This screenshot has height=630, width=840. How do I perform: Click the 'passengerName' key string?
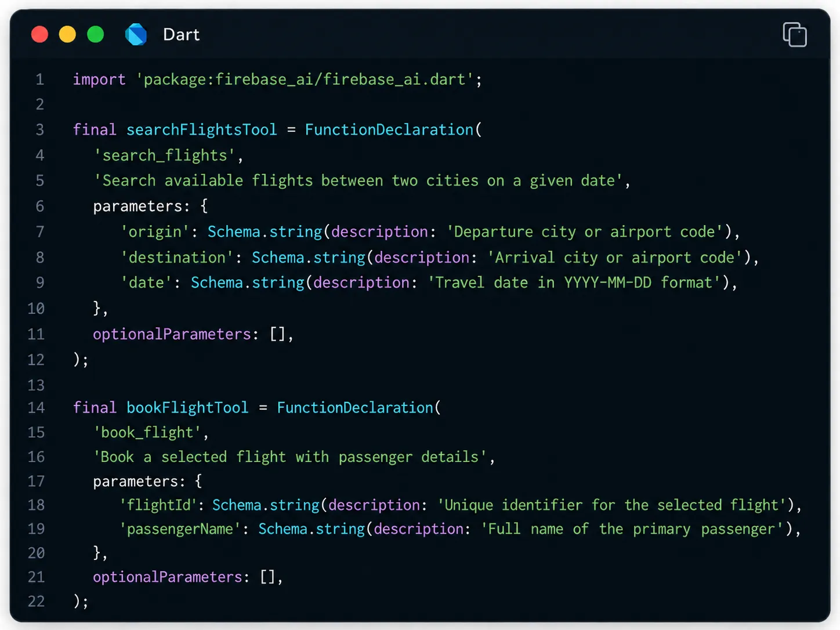pos(180,529)
